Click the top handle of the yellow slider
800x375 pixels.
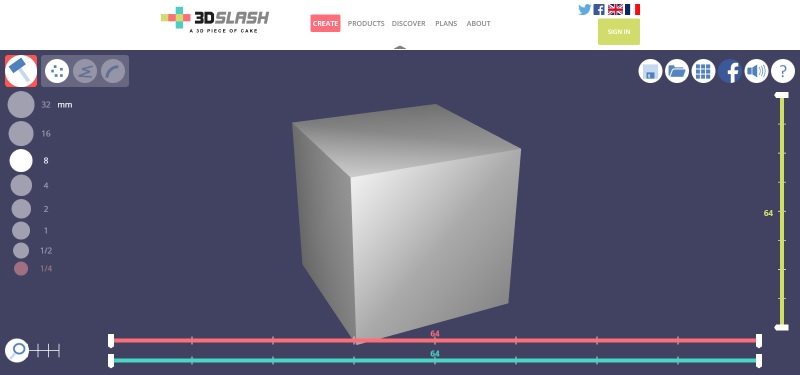click(x=782, y=95)
